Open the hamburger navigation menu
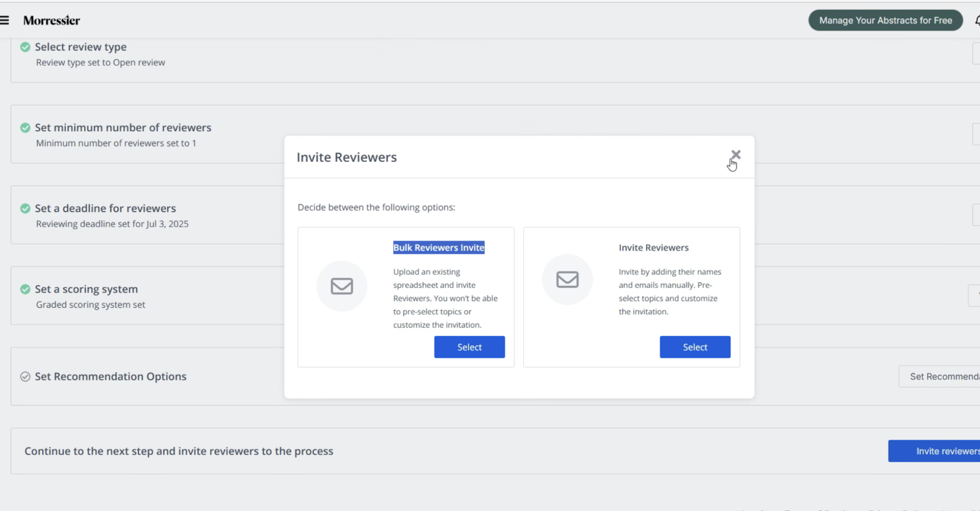Screen dimensions: 980x511 [x=5, y=20]
